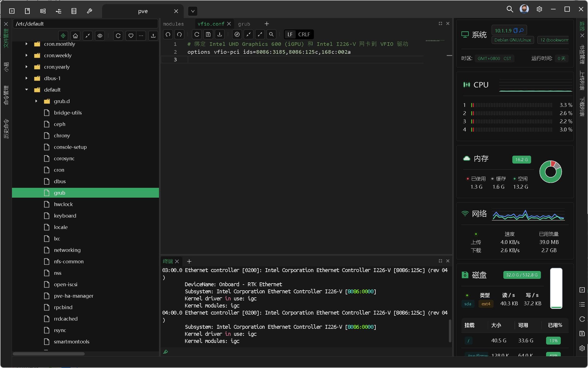This screenshot has height=368, width=588.
Task: Select CRLF line ending
Action: (x=304, y=34)
